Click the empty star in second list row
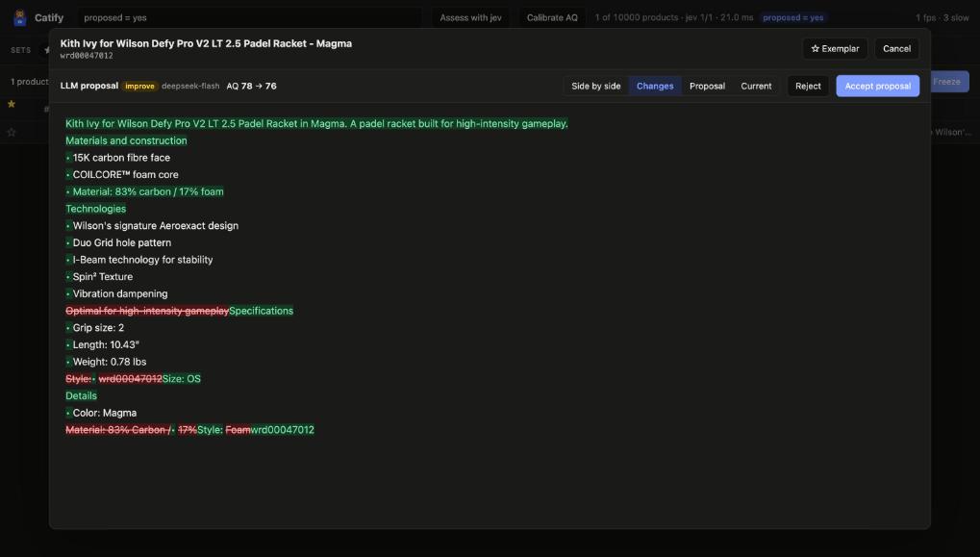 [x=12, y=132]
